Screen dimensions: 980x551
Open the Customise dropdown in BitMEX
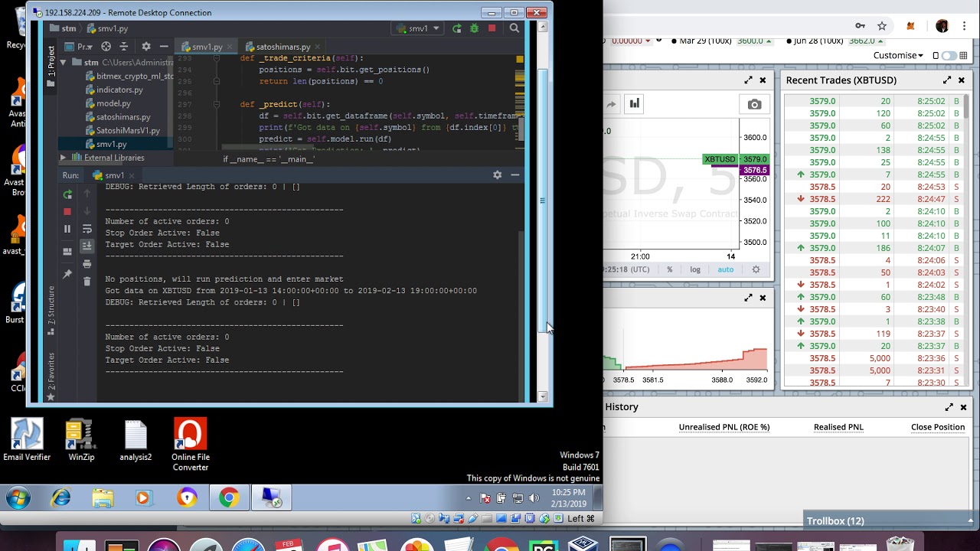pos(898,56)
